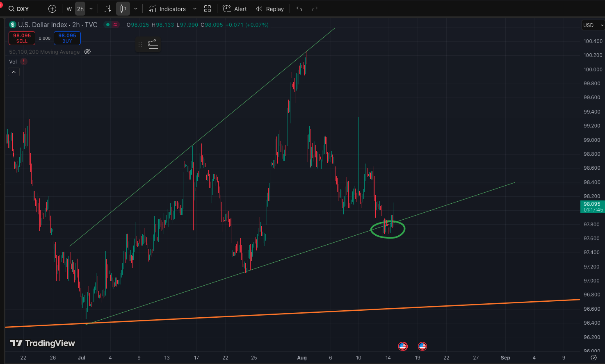Open the layout grid selector

(208, 9)
